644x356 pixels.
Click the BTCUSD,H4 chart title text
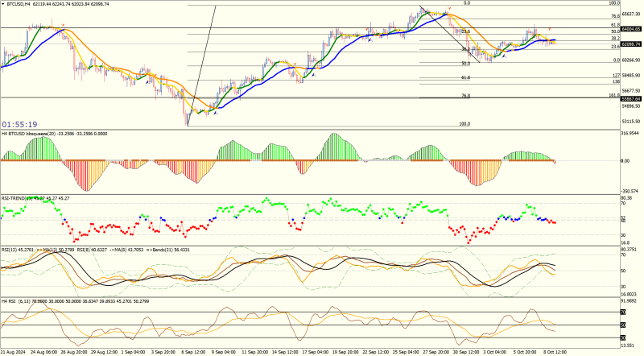point(19,4)
